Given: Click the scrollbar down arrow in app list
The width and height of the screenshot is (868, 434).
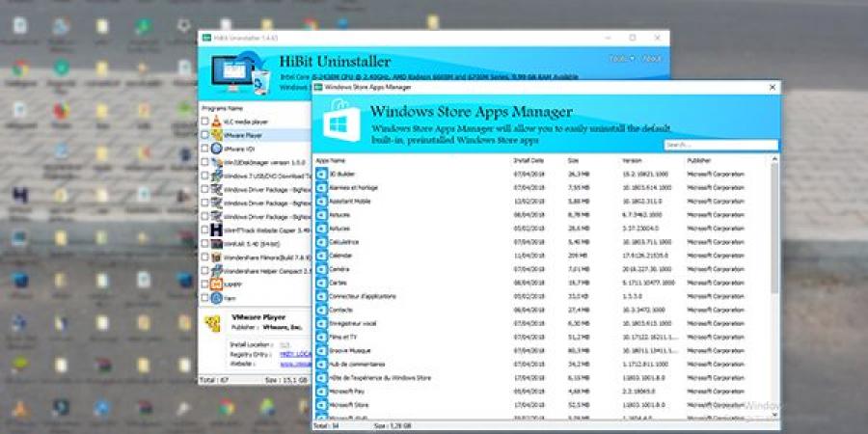Looking at the screenshot, I should pyautogui.click(x=774, y=414).
